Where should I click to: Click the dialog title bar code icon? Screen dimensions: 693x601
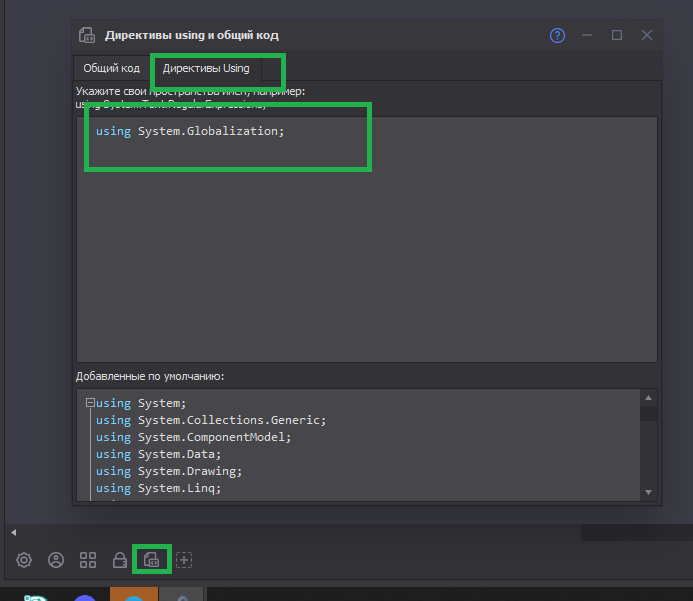pyautogui.click(x=87, y=35)
